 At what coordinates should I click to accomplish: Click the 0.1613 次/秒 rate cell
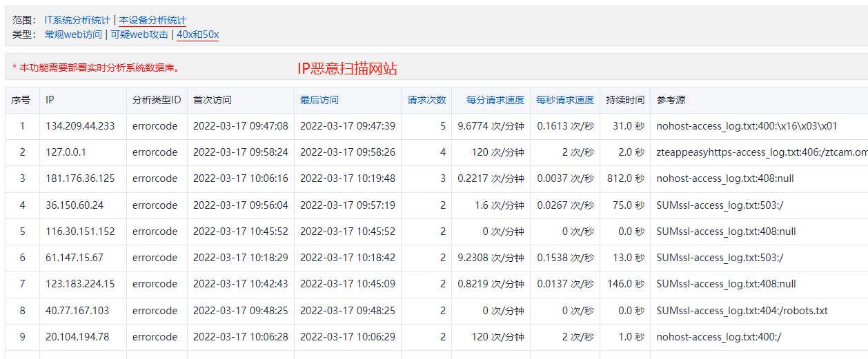(566, 126)
